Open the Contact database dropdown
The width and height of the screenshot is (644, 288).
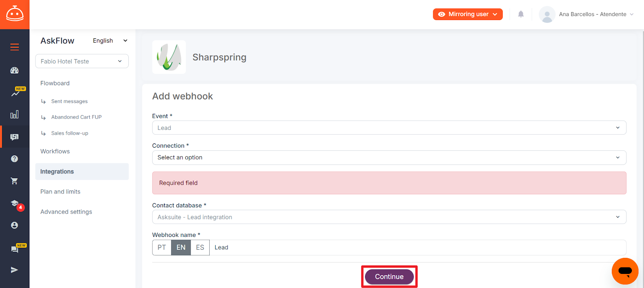(x=389, y=217)
